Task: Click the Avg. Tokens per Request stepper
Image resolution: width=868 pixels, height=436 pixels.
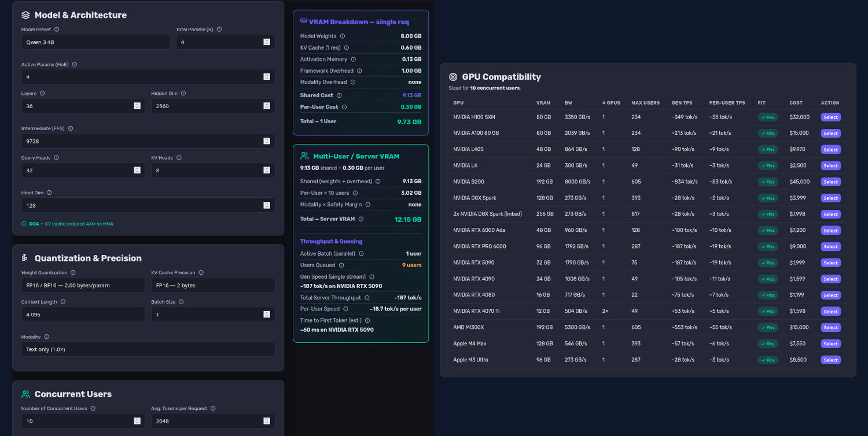Action: pyautogui.click(x=267, y=421)
